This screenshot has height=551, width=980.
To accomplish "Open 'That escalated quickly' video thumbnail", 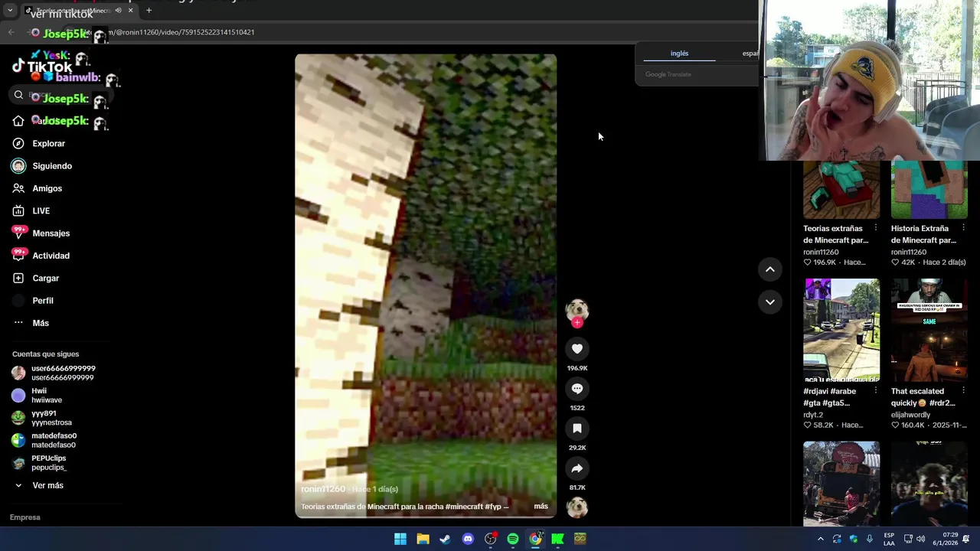I will 929,331.
